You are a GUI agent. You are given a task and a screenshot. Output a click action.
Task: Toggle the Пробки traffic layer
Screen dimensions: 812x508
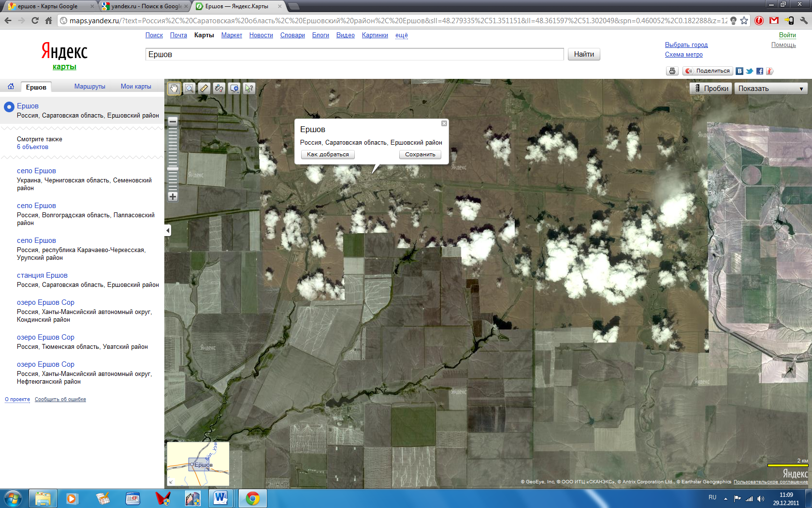[711, 89]
